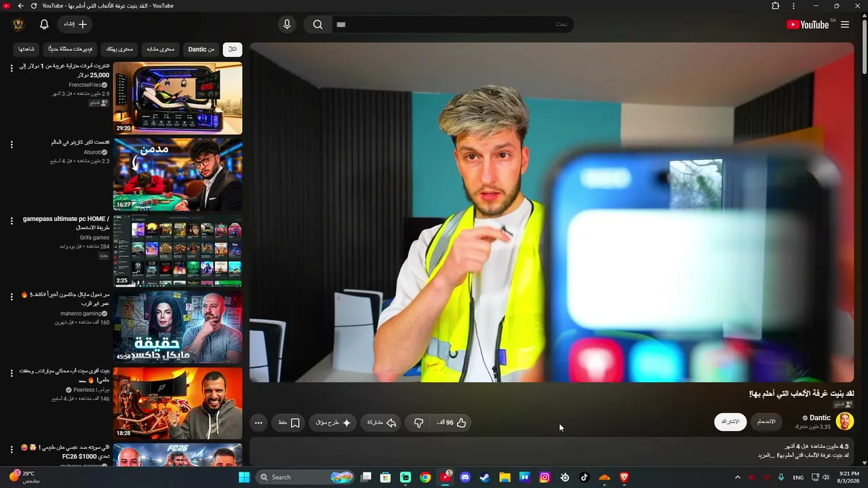Open Aburob channel link

tap(92, 152)
